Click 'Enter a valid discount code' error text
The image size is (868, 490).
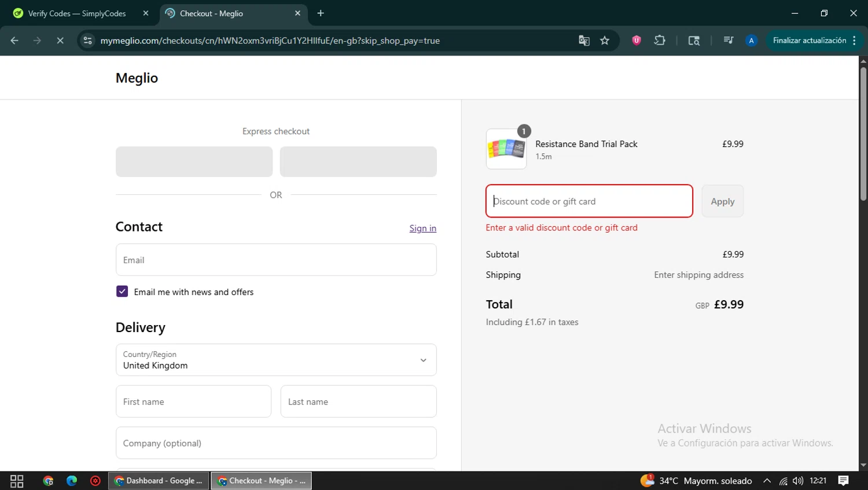click(561, 228)
